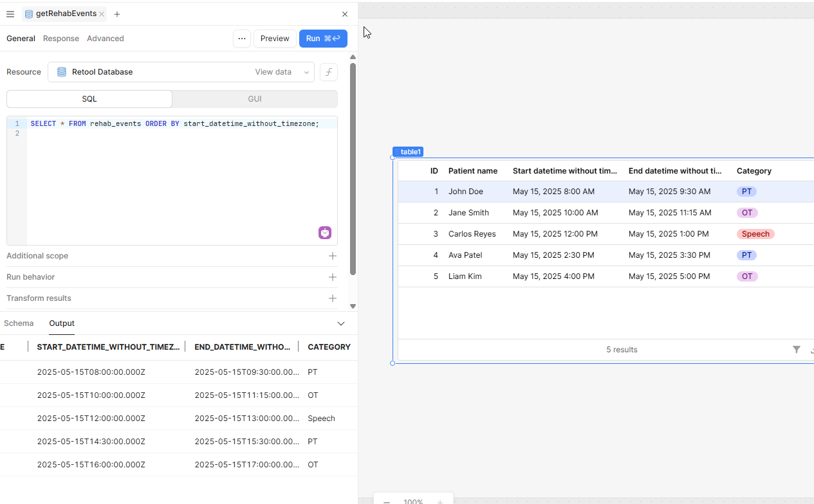
Task: Click the Category column header in table1
Action: (754, 171)
